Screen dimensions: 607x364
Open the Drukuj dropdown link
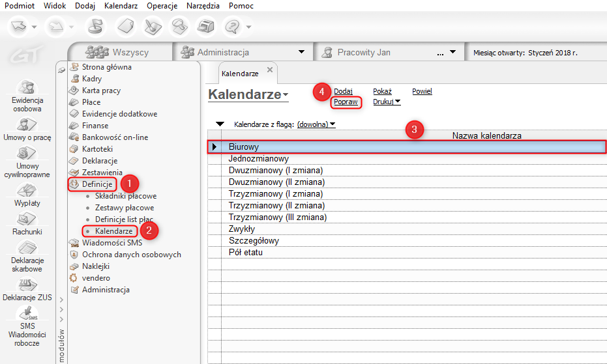coord(387,102)
